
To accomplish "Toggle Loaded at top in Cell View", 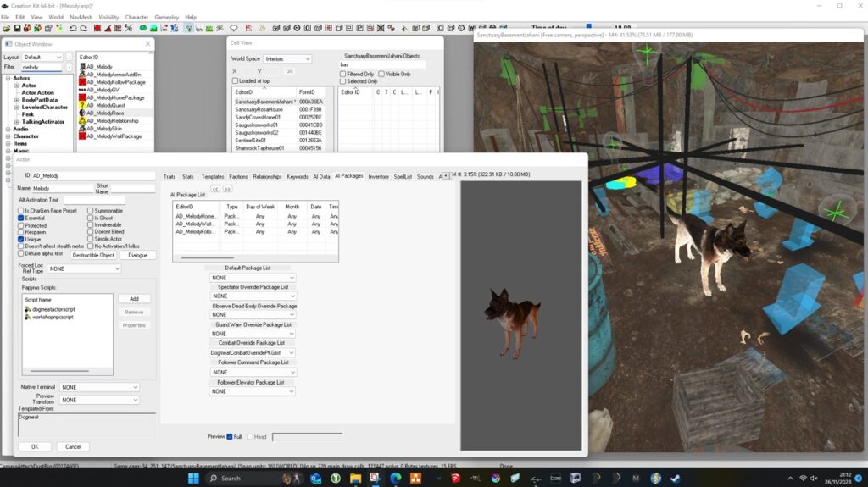I will tap(236, 80).
